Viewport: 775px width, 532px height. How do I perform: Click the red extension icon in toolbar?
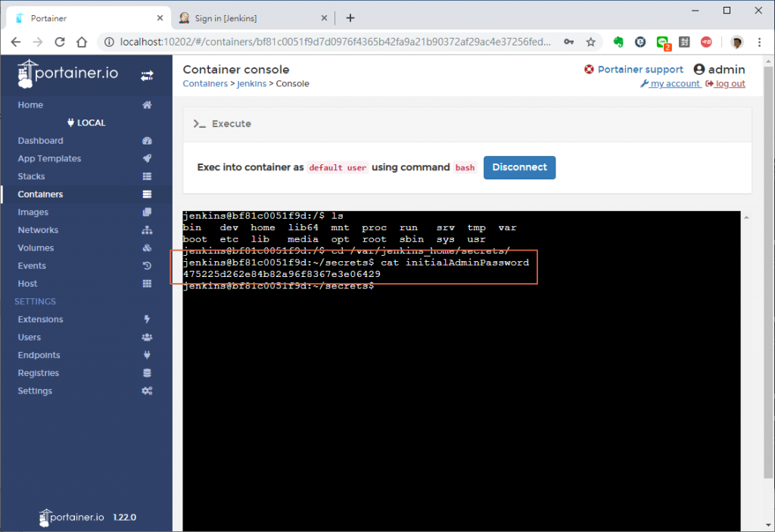tap(706, 42)
